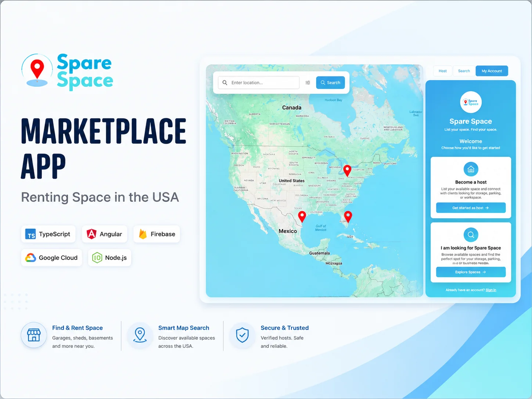The image size is (532, 399).
Task: Click the TypeScript TS icon
Action: click(31, 234)
